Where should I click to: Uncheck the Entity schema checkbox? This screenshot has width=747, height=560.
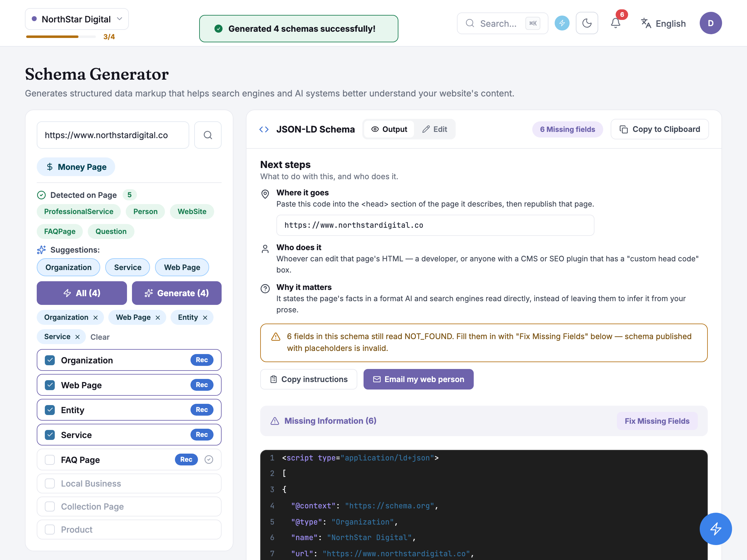click(50, 410)
